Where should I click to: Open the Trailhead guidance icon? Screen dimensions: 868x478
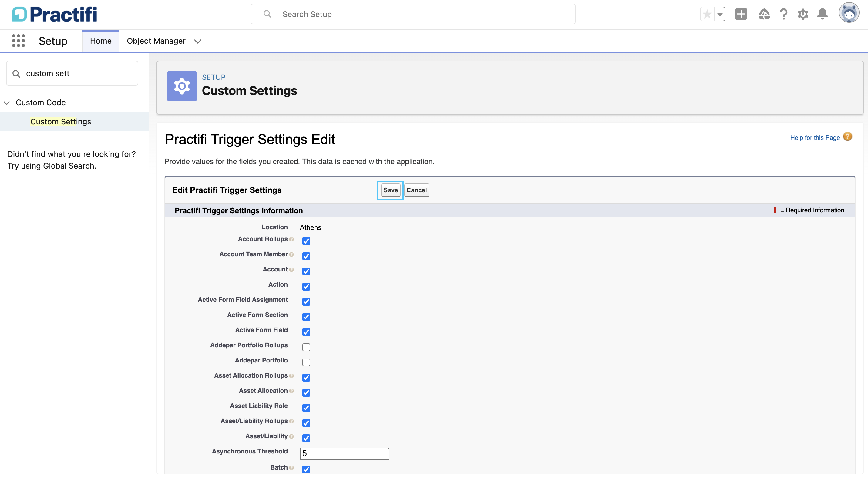point(764,14)
